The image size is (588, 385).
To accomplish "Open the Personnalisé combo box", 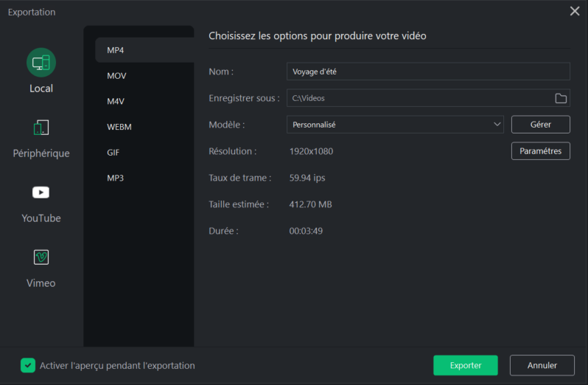I will [x=395, y=125].
